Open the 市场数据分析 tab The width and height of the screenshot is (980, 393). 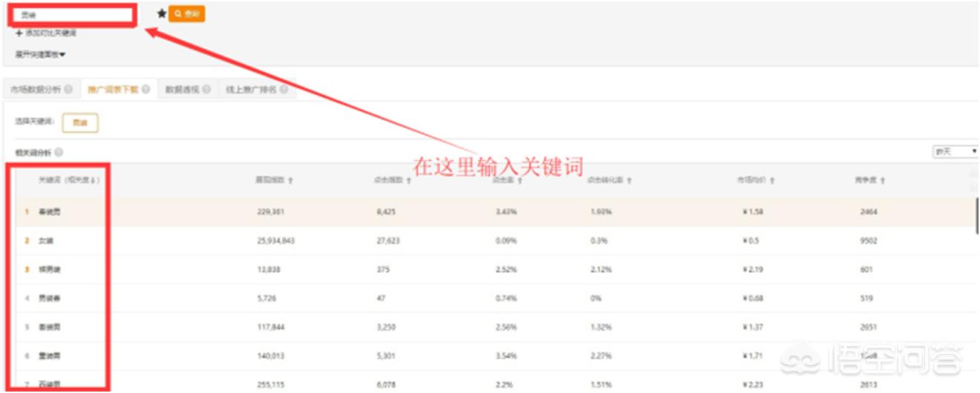pyautogui.click(x=36, y=90)
